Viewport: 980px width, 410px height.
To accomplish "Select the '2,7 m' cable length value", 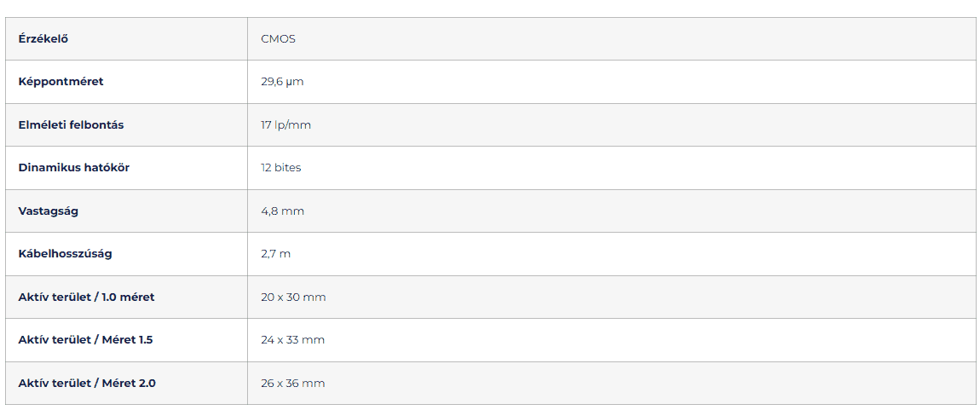I will 276,254.
